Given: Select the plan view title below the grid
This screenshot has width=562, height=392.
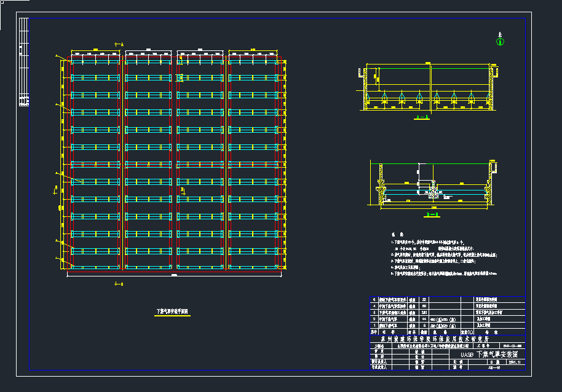Looking at the screenshot, I should point(172,312).
